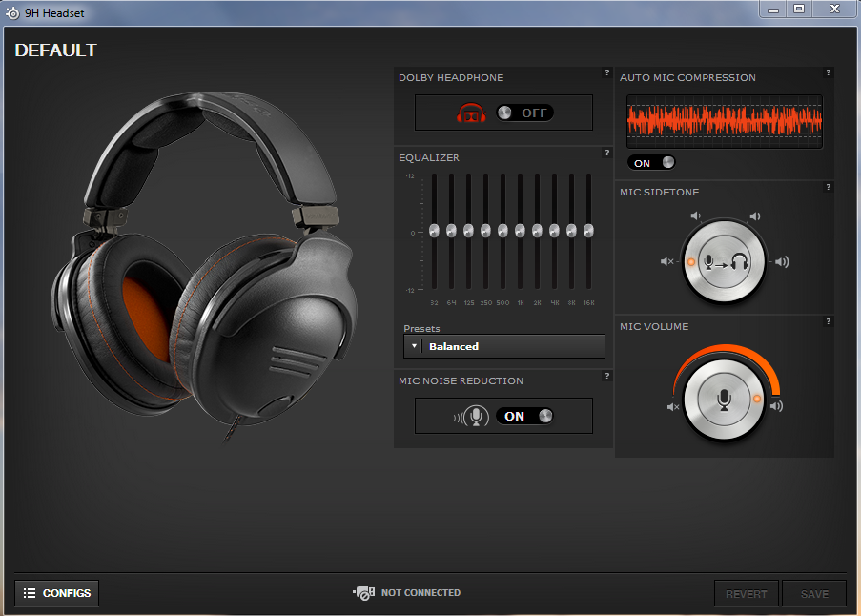
Task: Enable the Dolby Headphone switch
Action: coord(524,113)
